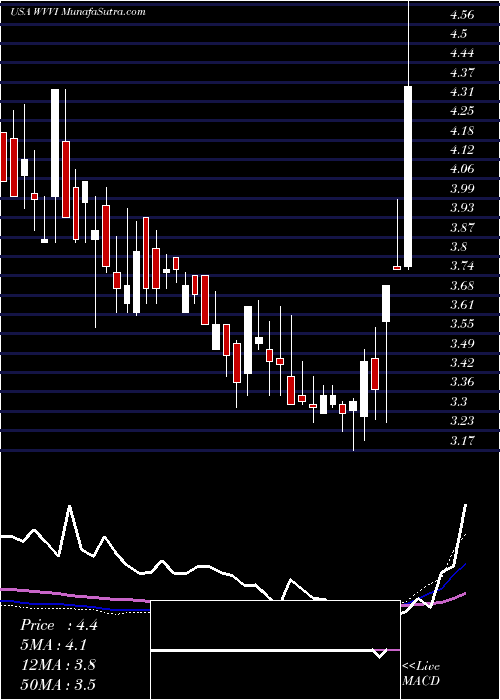Click the 3.61 price axis label
500x700 pixels.
coord(462,305)
